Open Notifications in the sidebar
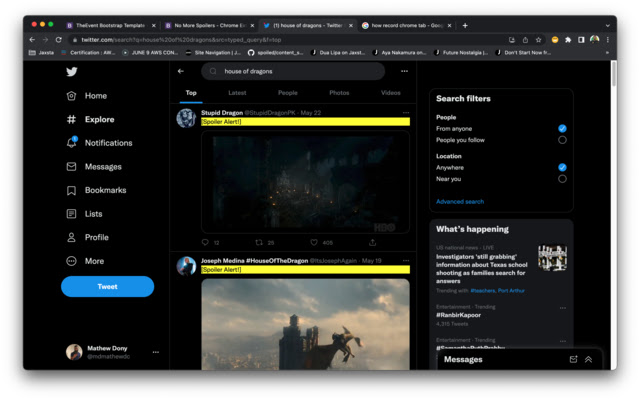Image resolution: width=640 pixels, height=400 pixels. click(x=99, y=143)
